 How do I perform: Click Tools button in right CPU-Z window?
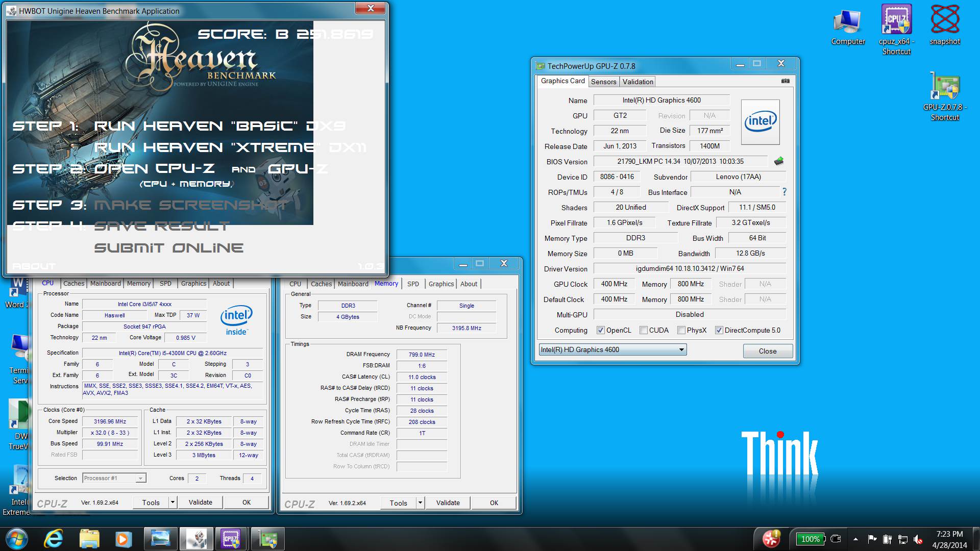click(398, 503)
